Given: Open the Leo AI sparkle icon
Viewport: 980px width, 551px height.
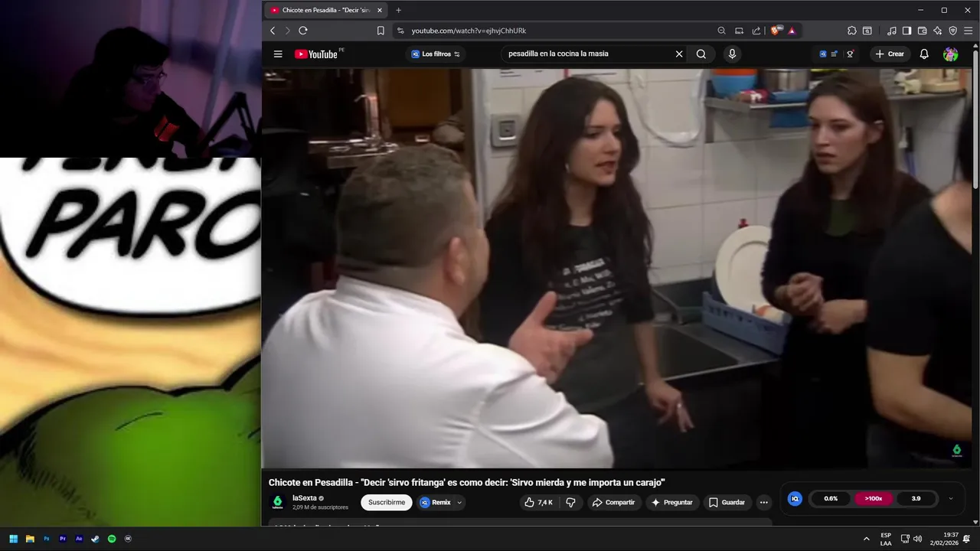Looking at the screenshot, I should click(937, 31).
